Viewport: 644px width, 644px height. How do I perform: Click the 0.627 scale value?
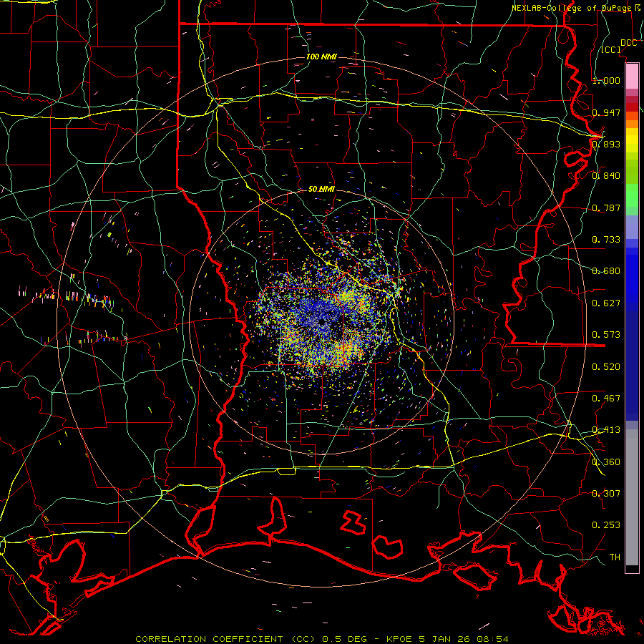pyautogui.click(x=606, y=303)
